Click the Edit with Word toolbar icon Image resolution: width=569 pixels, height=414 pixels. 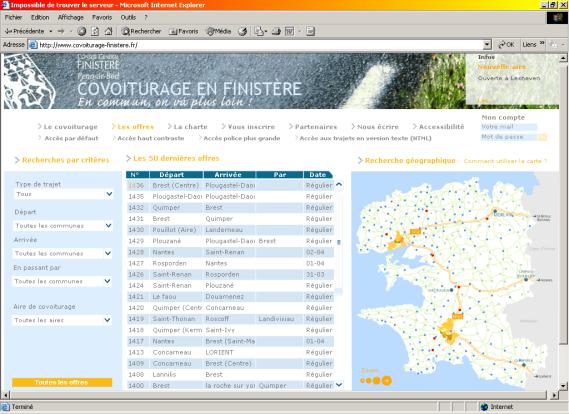pos(289,32)
